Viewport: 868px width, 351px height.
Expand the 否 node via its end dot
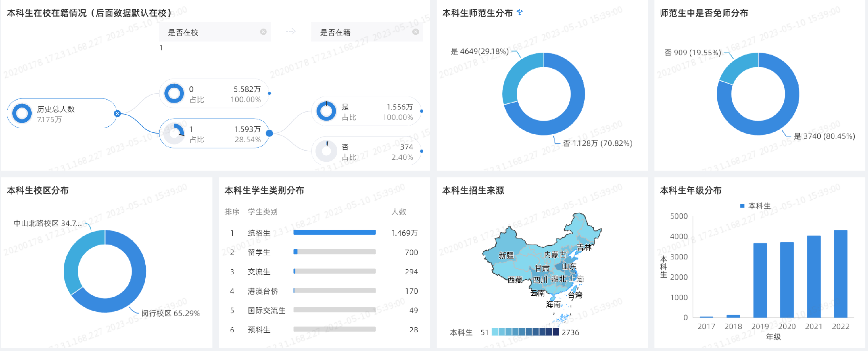[421, 151]
